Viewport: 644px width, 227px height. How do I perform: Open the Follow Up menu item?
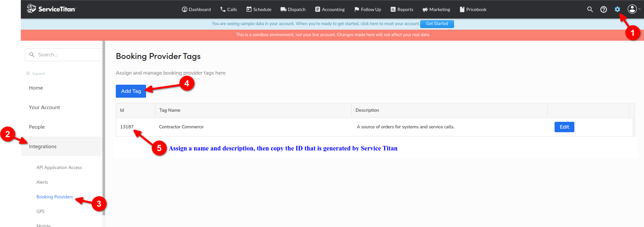pos(368,9)
